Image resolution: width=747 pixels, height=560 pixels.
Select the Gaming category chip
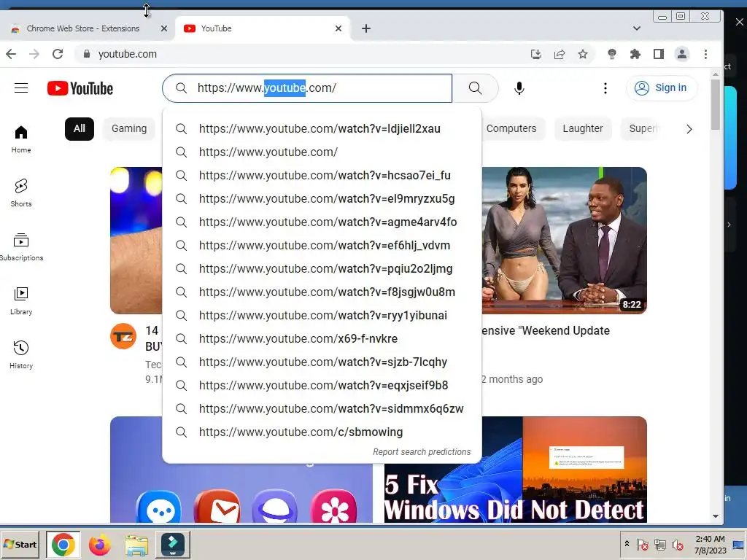point(129,129)
